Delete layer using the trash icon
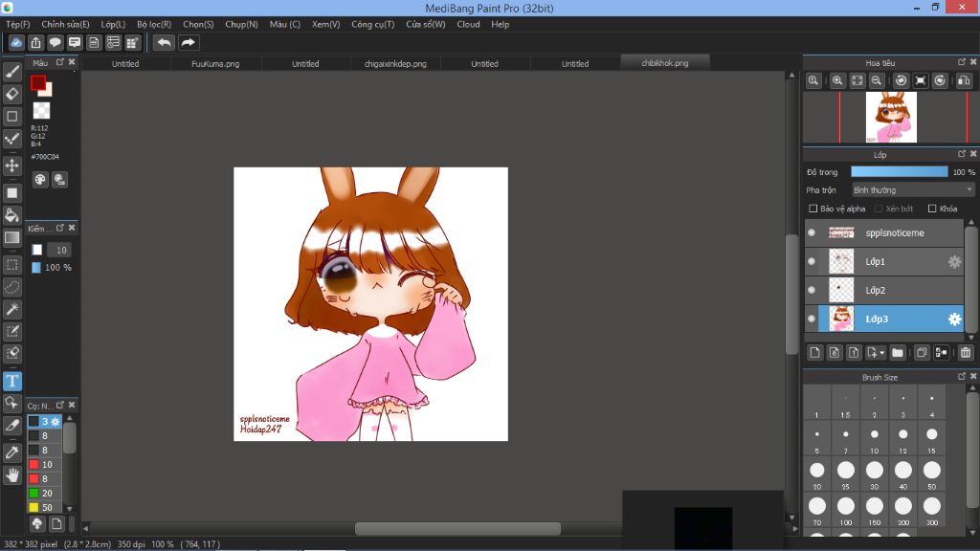 tap(965, 352)
